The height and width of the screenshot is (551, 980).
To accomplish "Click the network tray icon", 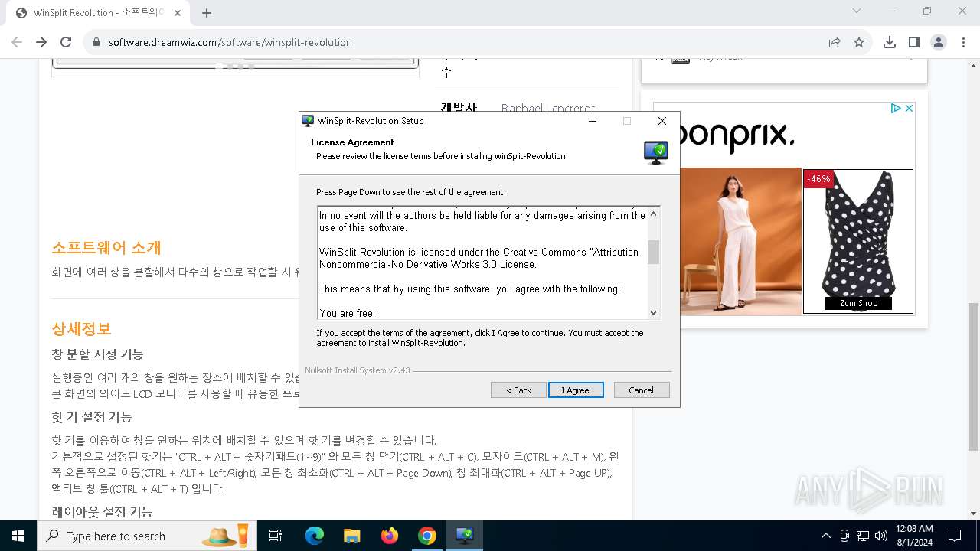I will coord(863,536).
